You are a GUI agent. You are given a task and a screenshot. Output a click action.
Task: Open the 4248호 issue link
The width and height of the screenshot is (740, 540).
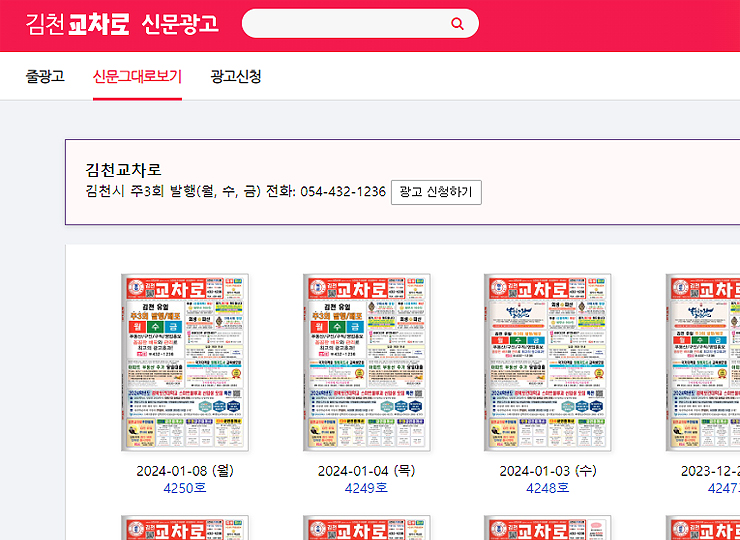pos(547,488)
